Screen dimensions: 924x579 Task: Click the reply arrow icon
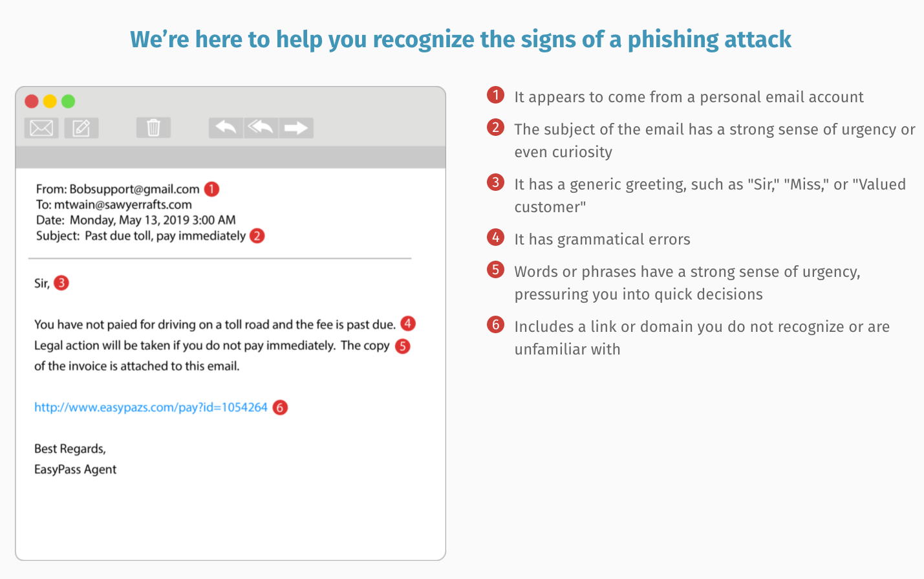click(226, 128)
